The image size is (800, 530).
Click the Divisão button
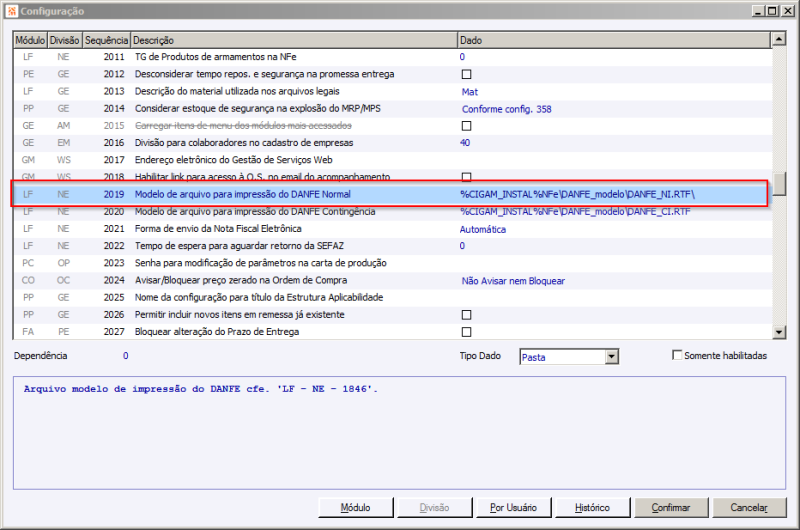434,508
